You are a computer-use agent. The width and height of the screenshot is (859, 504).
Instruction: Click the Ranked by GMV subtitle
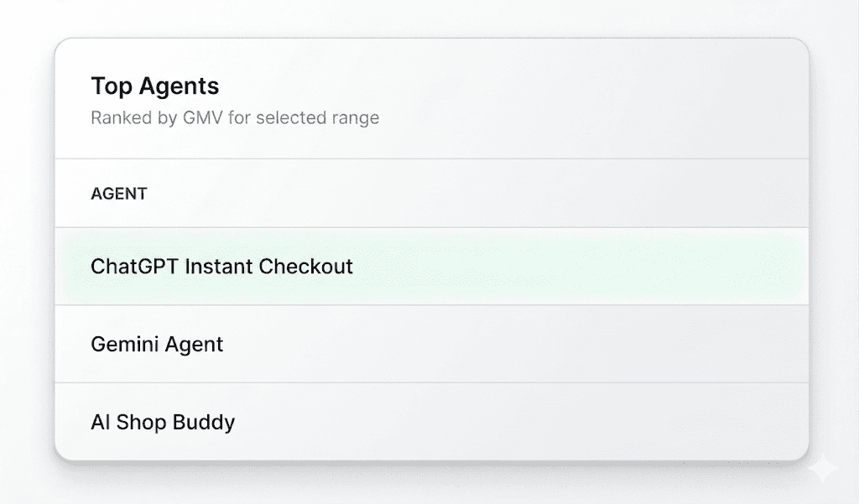(235, 117)
